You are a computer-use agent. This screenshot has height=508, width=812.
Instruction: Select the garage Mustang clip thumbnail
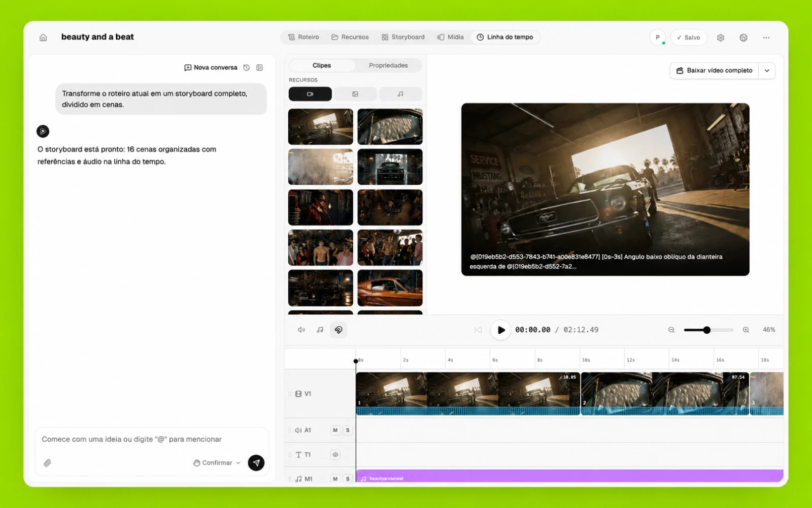click(321, 126)
